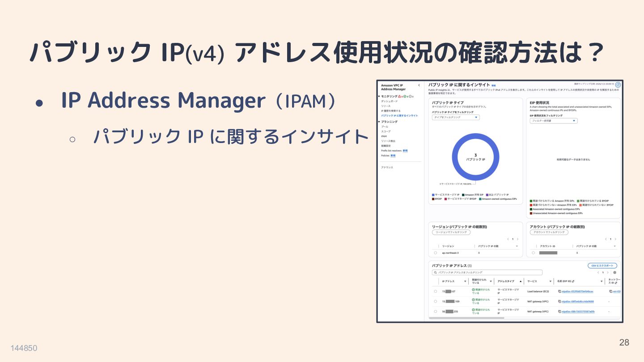Sort the アドレスタイプ column ascending arrow
644x362 pixels.
coord(521,282)
